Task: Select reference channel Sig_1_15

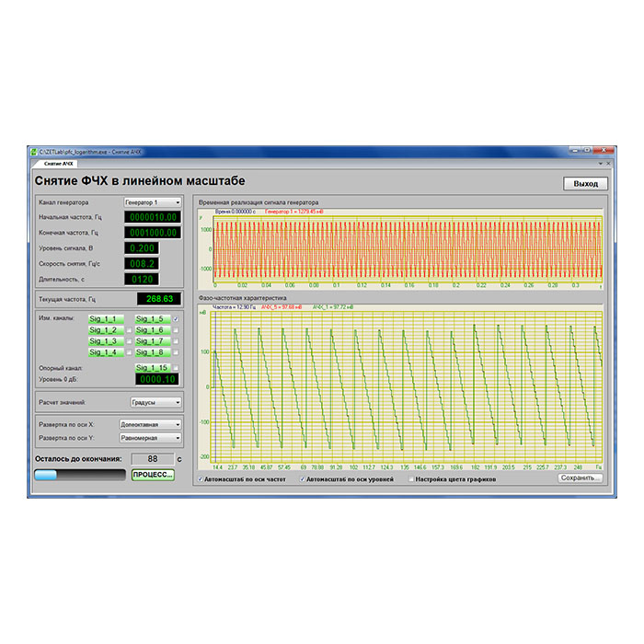Action: (153, 368)
